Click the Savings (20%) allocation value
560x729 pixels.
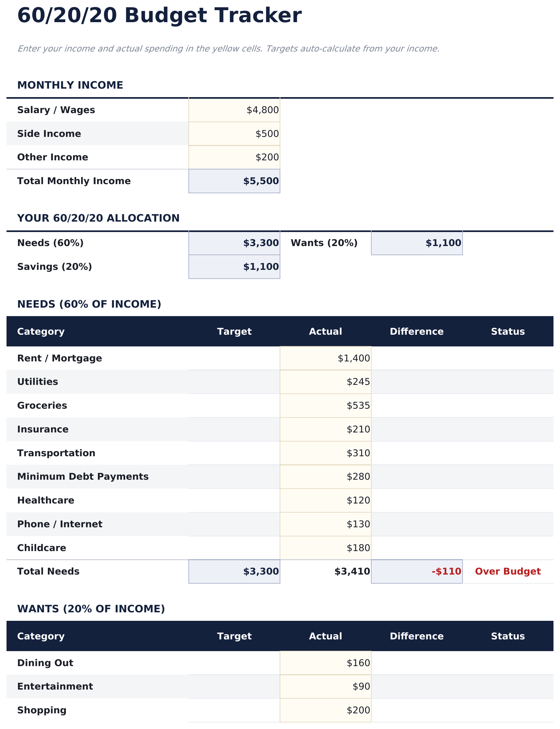point(234,267)
